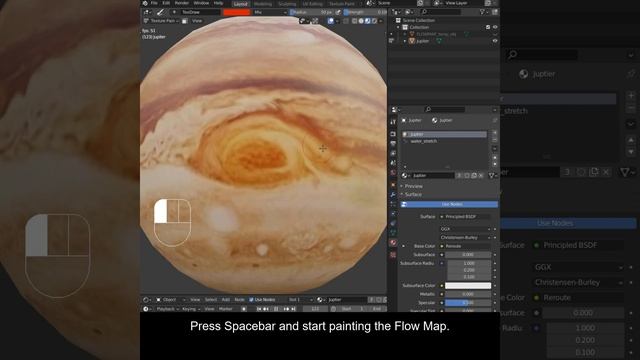Expand the jupiter object in the outliner
Screen dimensions: 640x360
pyautogui.click(x=405, y=41)
